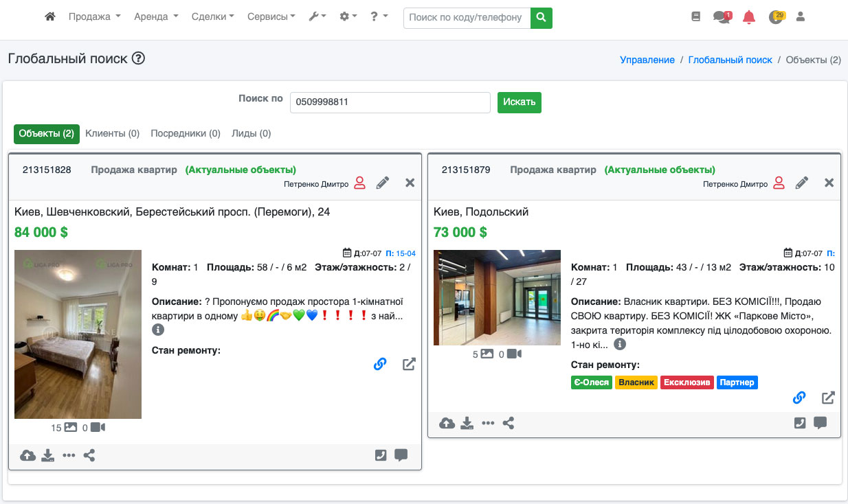Click the bedroom photo thumbnail
848x504 pixels.
(78, 334)
